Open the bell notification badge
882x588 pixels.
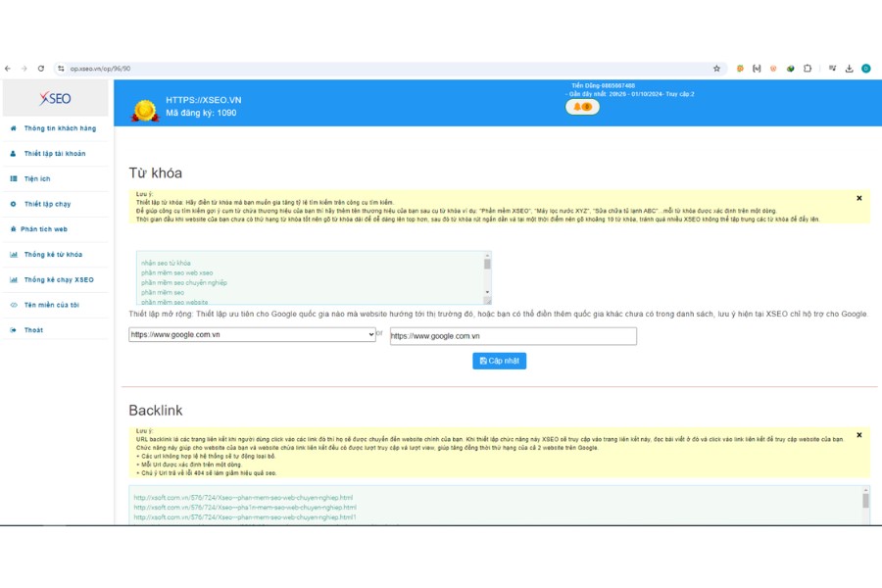coord(582,107)
